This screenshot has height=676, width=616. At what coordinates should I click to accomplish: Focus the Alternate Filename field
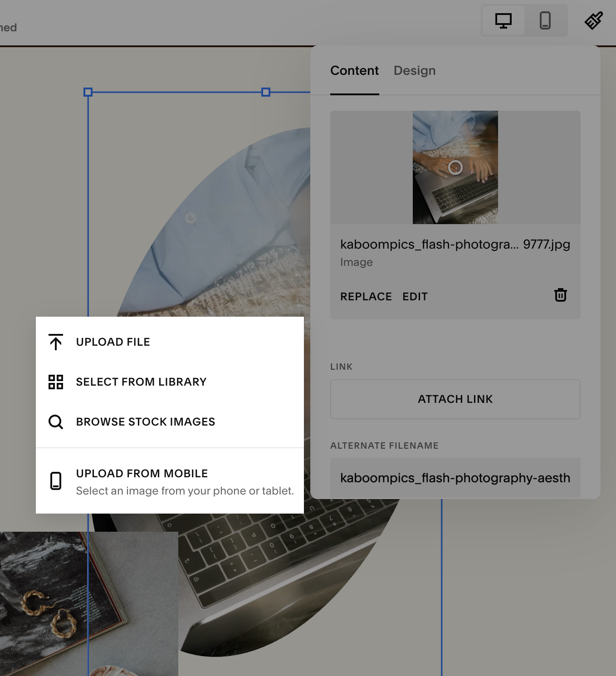tap(455, 478)
